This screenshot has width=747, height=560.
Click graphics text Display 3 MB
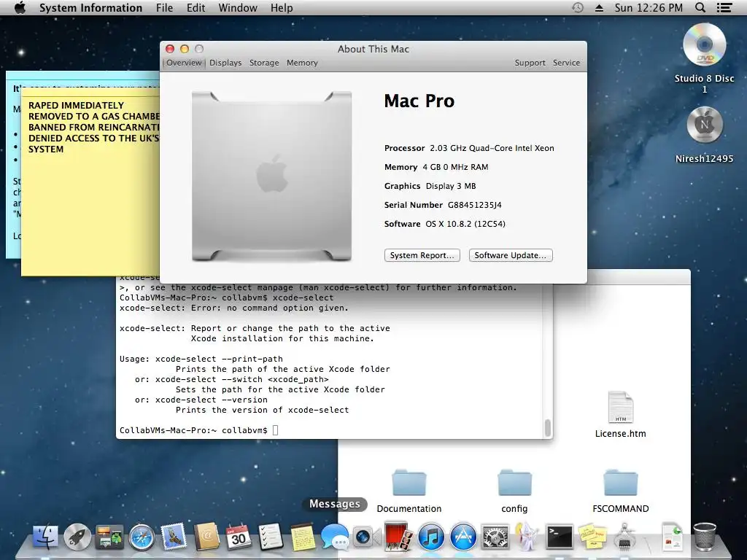451,186
